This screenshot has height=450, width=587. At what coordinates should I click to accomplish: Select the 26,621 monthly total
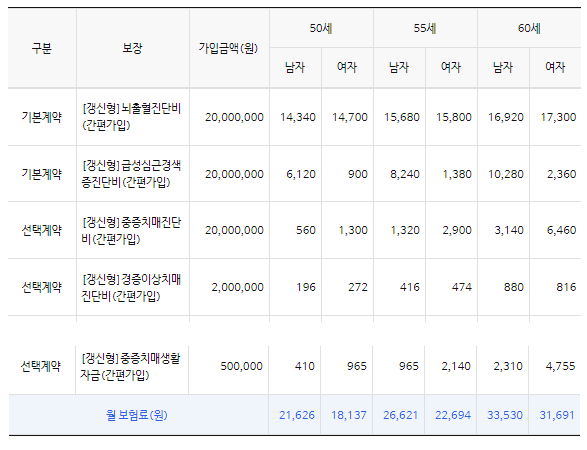[401, 415]
